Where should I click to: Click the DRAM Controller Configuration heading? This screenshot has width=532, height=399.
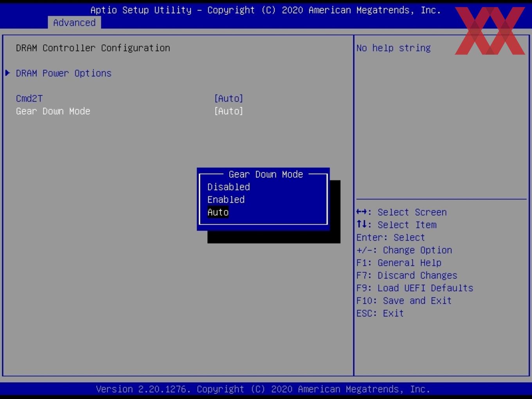(93, 48)
